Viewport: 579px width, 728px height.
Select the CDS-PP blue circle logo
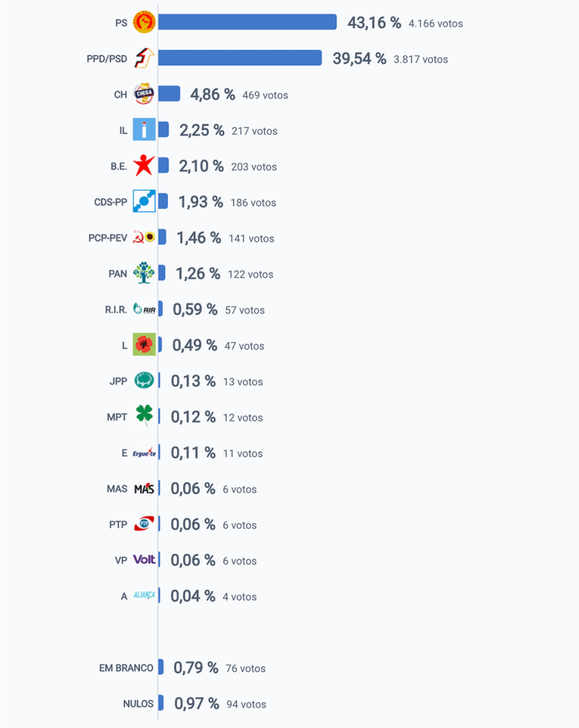[144, 201]
